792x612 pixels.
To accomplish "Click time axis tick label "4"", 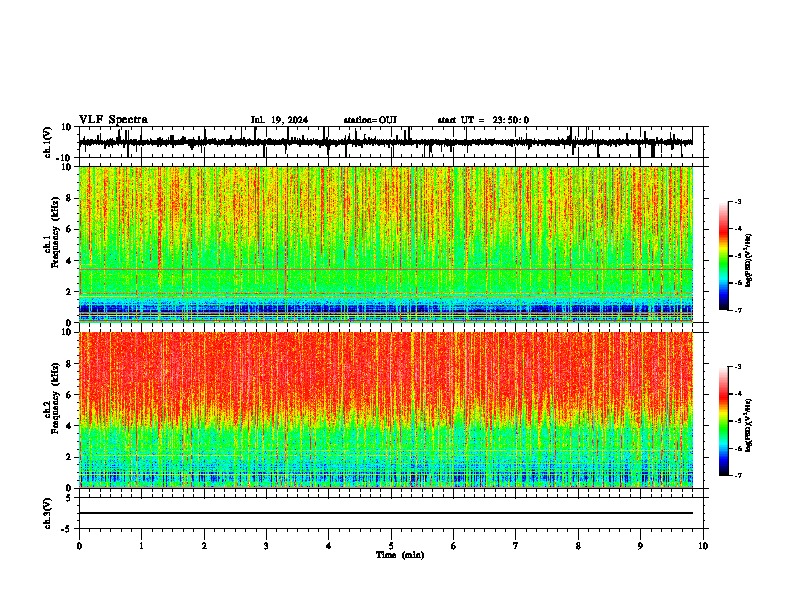I will tap(329, 546).
